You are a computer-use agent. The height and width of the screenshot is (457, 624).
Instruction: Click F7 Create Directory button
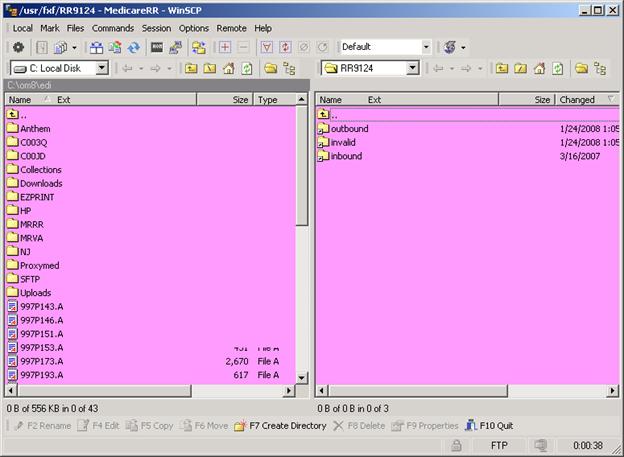[279, 425]
